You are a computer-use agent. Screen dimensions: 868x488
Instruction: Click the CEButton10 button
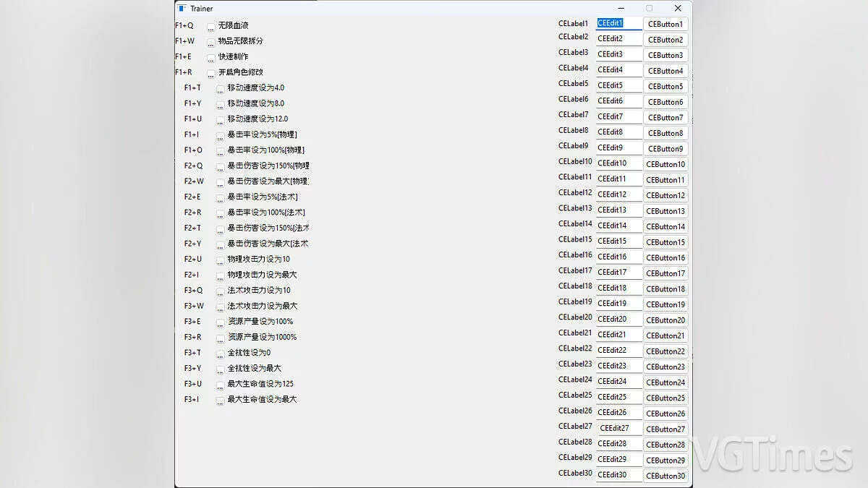665,164
